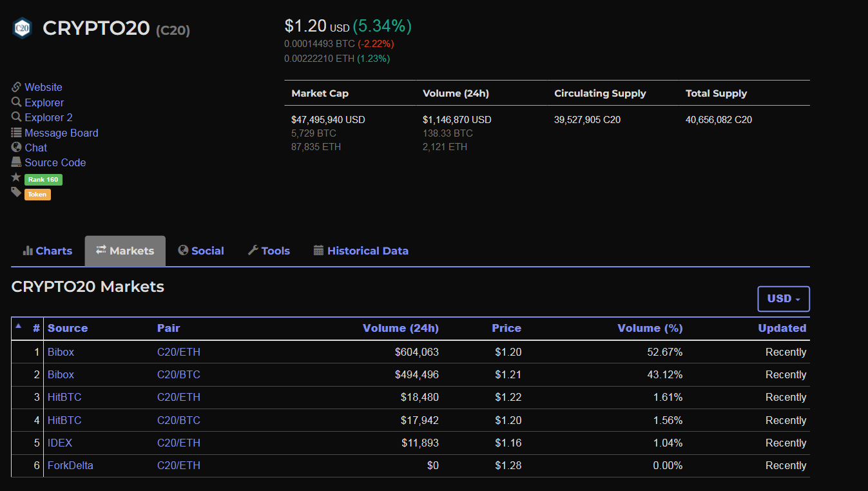Click the 43.12% volume percentage
This screenshot has width=868, height=491.
[665, 374]
